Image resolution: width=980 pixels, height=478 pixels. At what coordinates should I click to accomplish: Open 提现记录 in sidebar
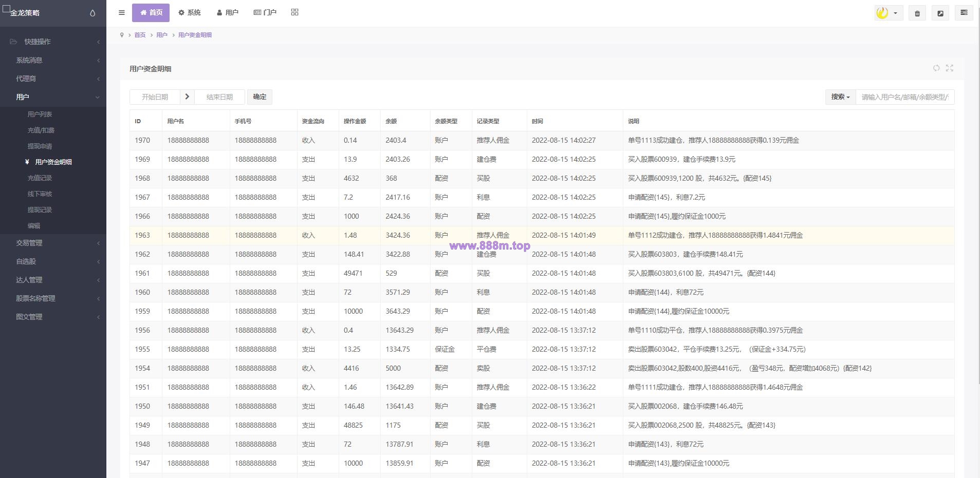tap(40, 210)
